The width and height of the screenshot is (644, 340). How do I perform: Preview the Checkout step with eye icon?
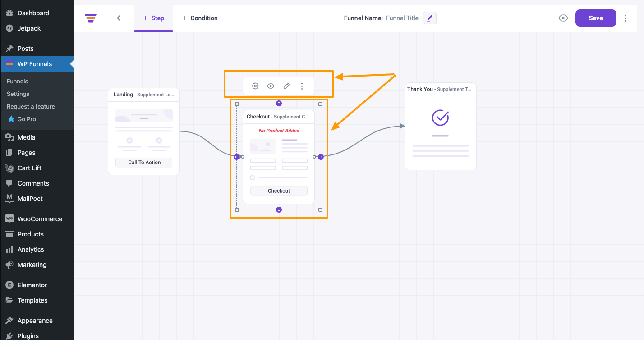271,86
